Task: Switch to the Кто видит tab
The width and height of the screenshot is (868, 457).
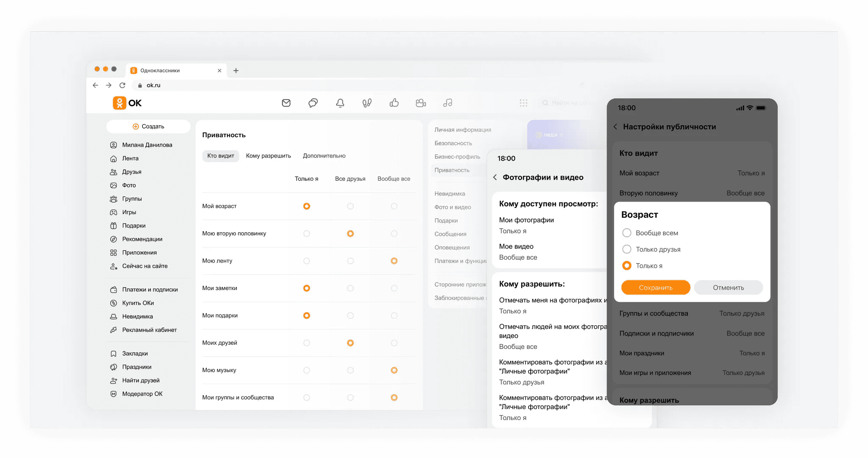Action: click(x=221, y=156)
